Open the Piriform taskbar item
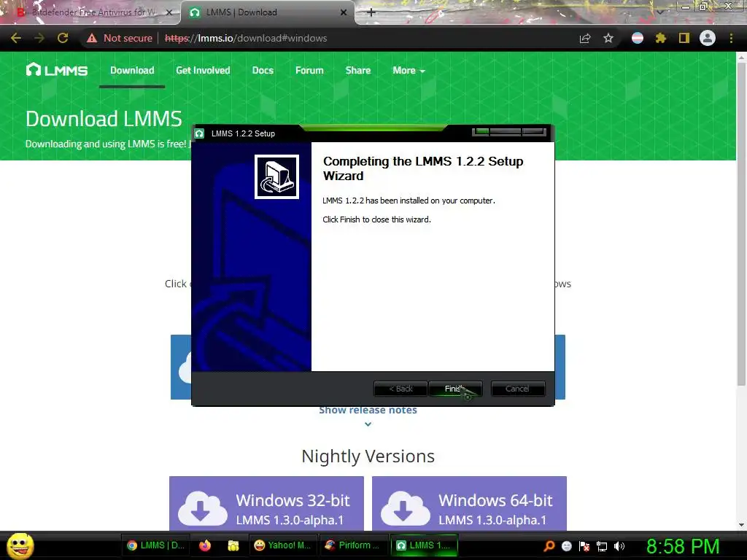Image resolution: width=747 pixels, height=560 pixels. point(352,545)
